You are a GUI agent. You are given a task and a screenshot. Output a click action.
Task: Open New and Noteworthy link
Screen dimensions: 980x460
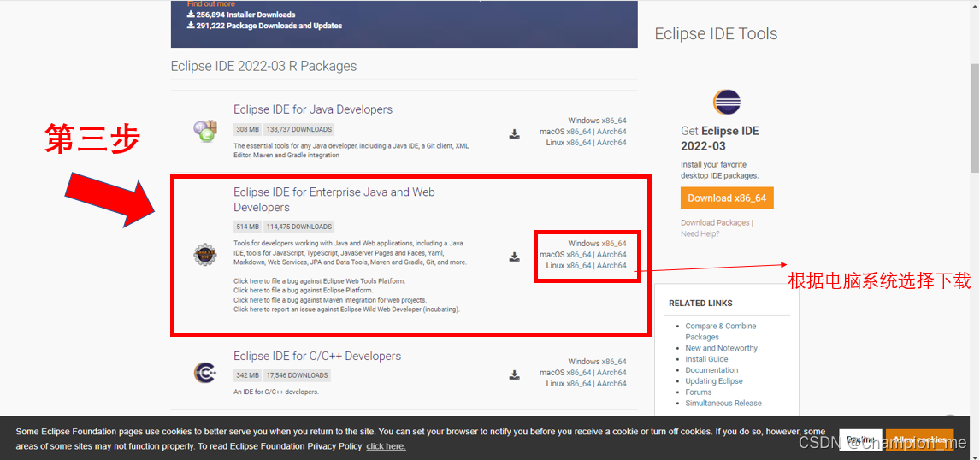pyautogui.click(x=721, y=348)
